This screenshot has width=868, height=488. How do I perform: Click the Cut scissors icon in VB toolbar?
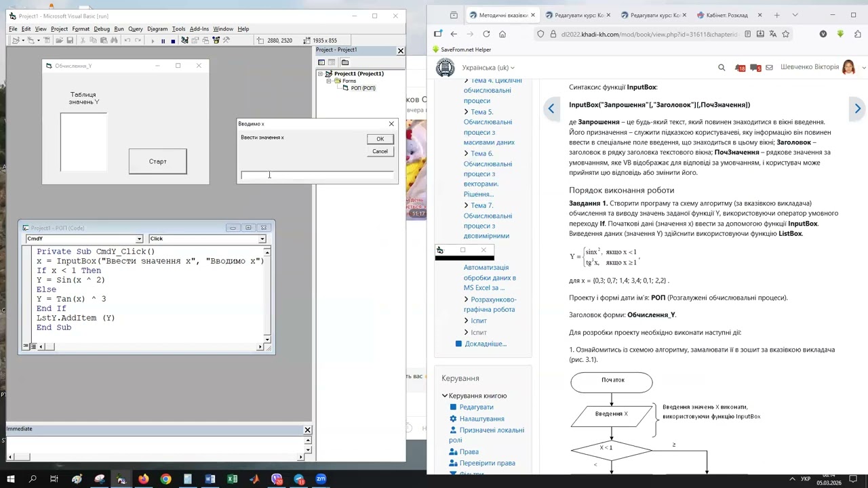point(83,41)
